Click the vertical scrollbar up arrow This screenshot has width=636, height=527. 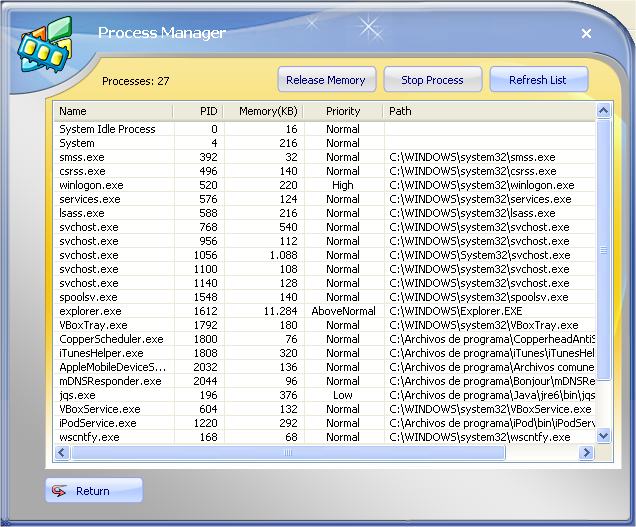tap(604, 110)
